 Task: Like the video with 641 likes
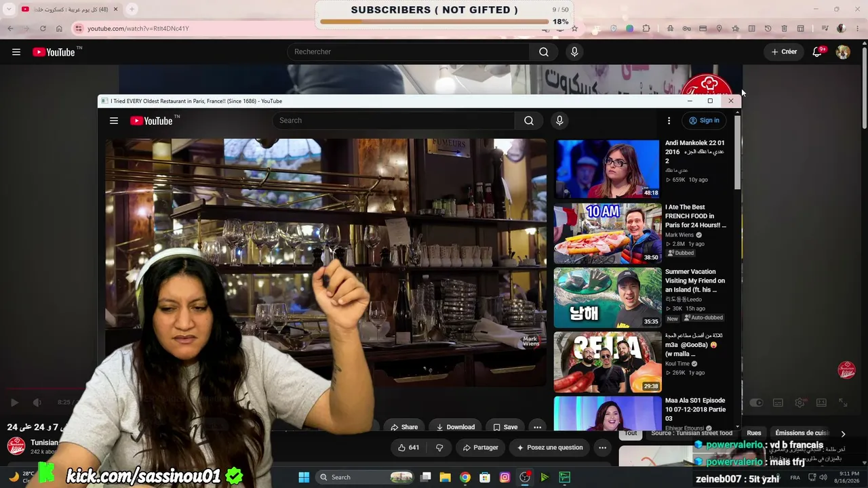tap(408, 447)
